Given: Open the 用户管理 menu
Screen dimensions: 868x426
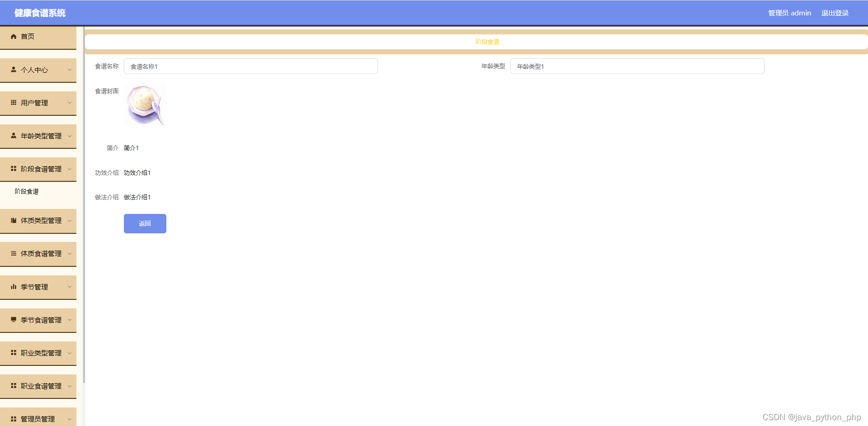Looking at the screenshot, I should pyautogui.click(x=38, y=103).
